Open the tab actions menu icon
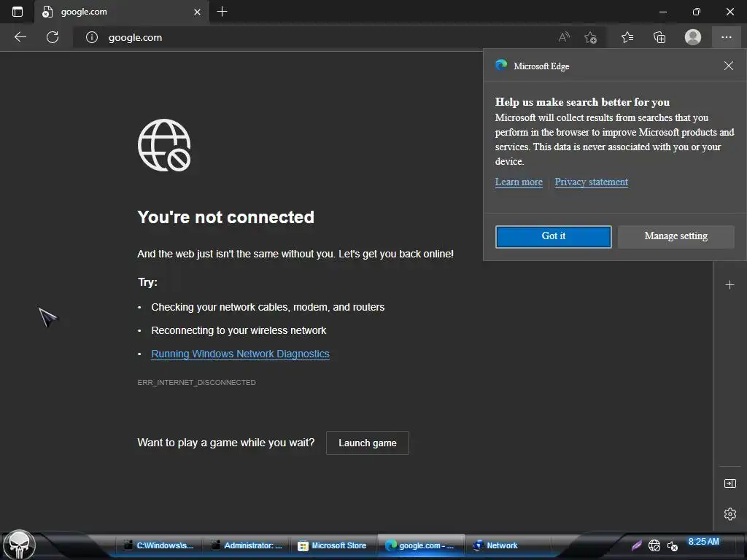 tap(18, 12)
